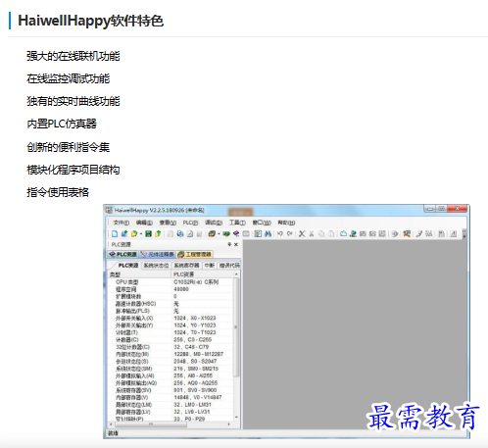Click value "32 , LM0 - LM31"

[x=192, y=404]
